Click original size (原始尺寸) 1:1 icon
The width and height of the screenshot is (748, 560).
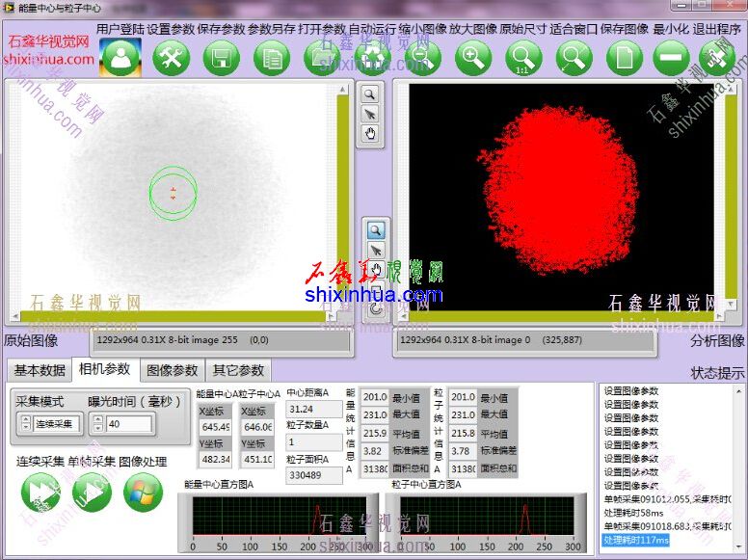[522, 59]
